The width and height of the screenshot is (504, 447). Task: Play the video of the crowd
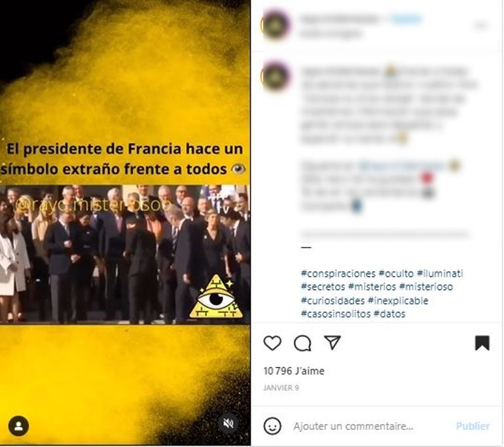pos(125,254)
